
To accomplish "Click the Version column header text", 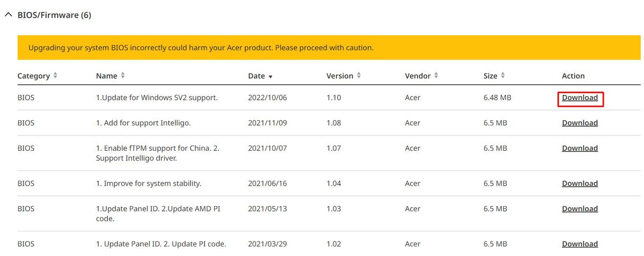I will click(x=340, y=76).
